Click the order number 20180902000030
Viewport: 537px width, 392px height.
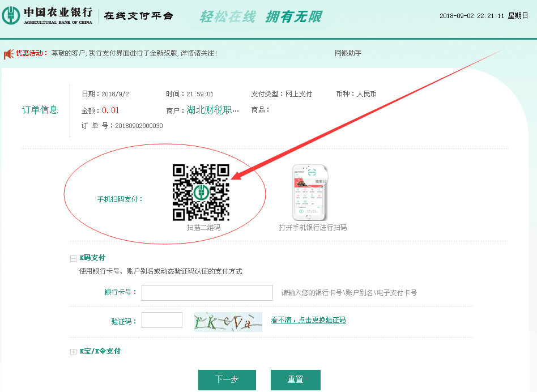[x=139, y=126]
